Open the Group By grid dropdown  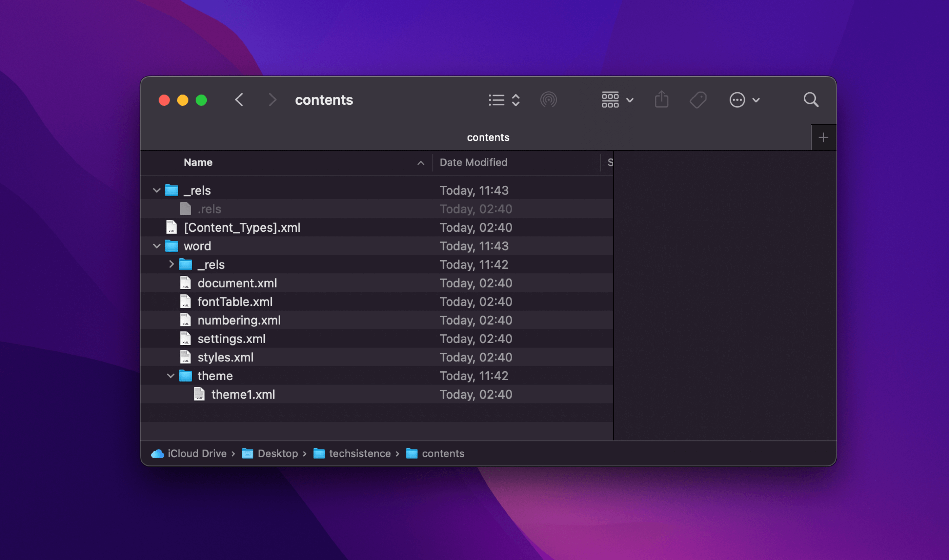617,100
